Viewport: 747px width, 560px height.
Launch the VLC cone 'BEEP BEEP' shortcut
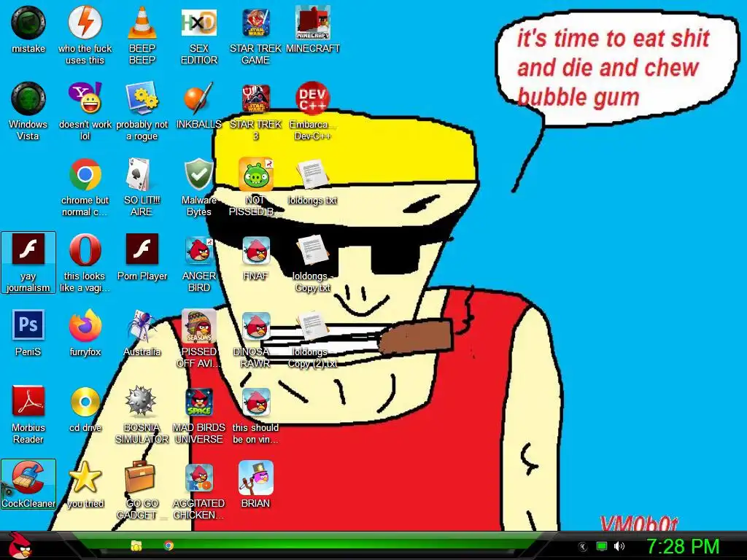click(142, 23)
